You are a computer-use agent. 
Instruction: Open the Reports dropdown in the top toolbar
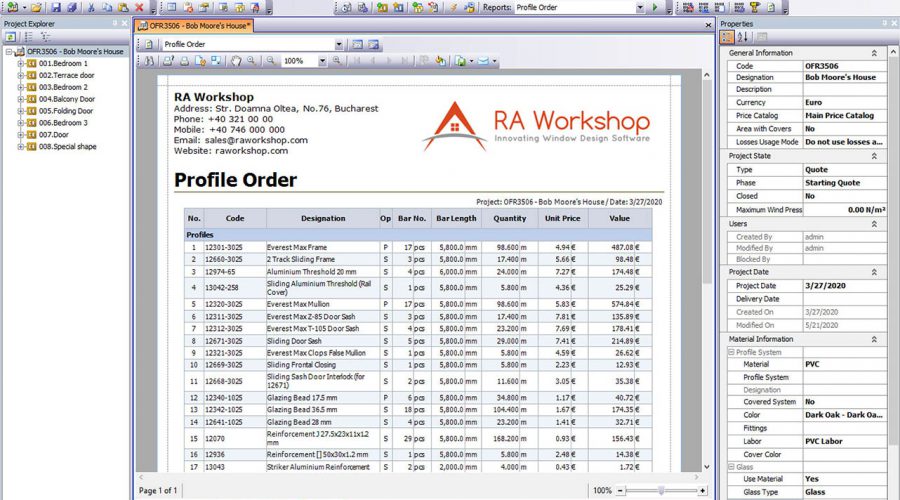[640, 7]
